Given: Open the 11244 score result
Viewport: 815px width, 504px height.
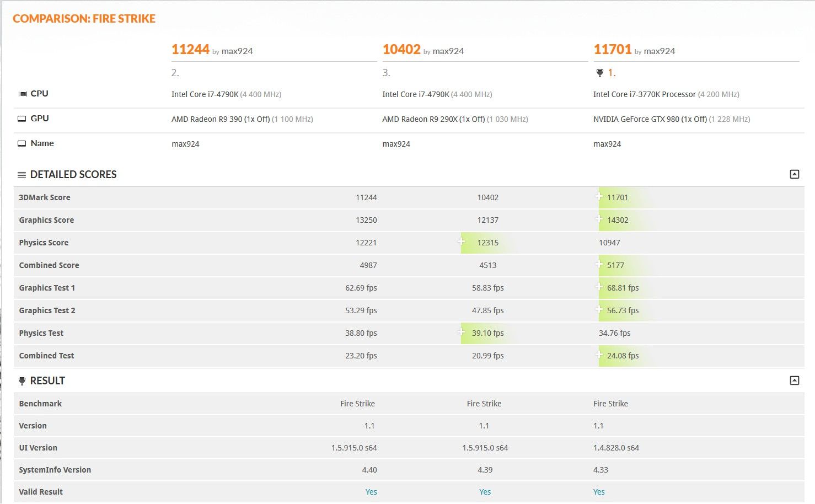Looking at the screenshot, I should coord(190,50).
